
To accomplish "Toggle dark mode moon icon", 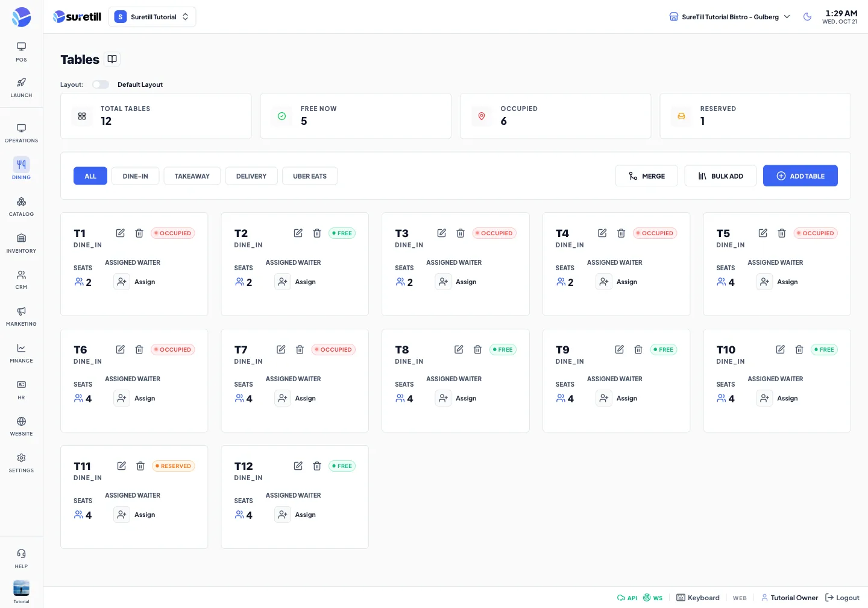I will click(x=807, y=17).
